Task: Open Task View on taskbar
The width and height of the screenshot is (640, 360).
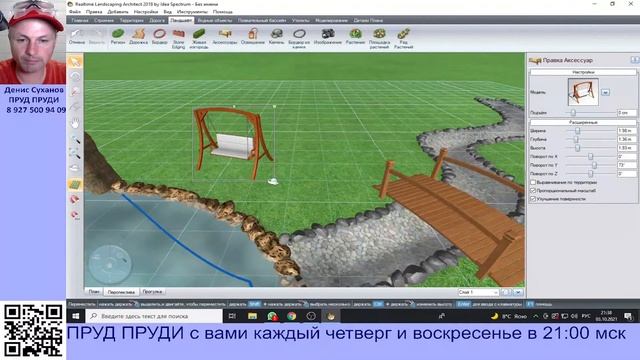Action: pos(232,316)
